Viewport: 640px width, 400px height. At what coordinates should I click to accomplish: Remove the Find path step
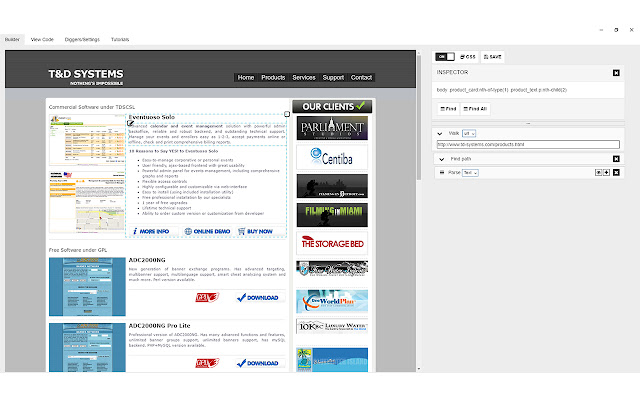pyautogui.click(x=616, y=159)
